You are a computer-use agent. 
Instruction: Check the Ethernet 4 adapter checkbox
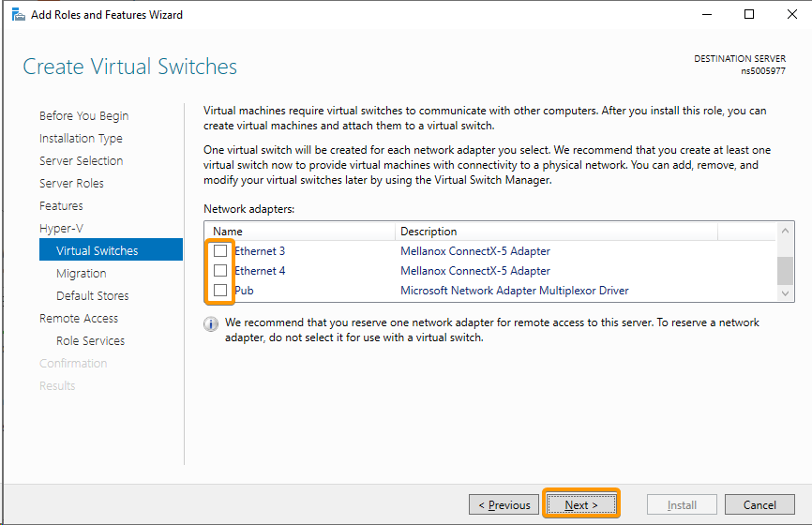tap(220, 271)
